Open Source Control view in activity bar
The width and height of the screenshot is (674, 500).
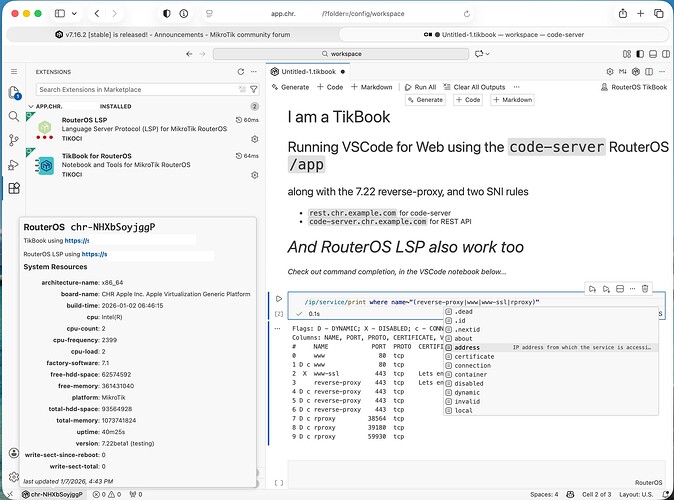(14, 140)
